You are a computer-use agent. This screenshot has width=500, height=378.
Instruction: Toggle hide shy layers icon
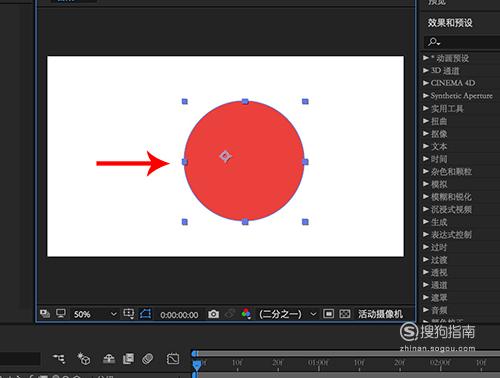[109, 359]
